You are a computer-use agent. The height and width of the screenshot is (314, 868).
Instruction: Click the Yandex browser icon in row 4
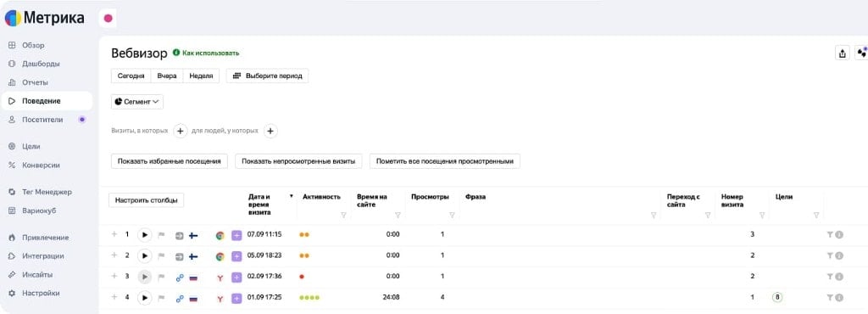tap(220, 299)
